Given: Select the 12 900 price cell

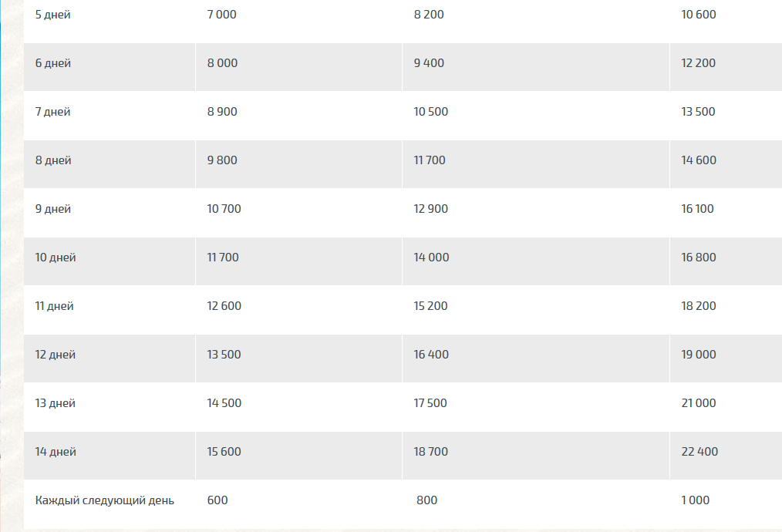Looking at the screenshot, I should coord(431,209).
